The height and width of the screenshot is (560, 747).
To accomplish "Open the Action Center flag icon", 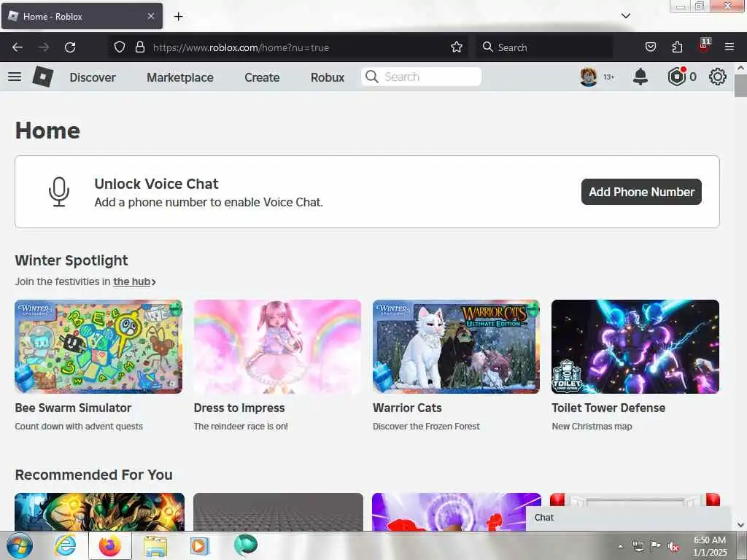I will (x=656, y=546).
